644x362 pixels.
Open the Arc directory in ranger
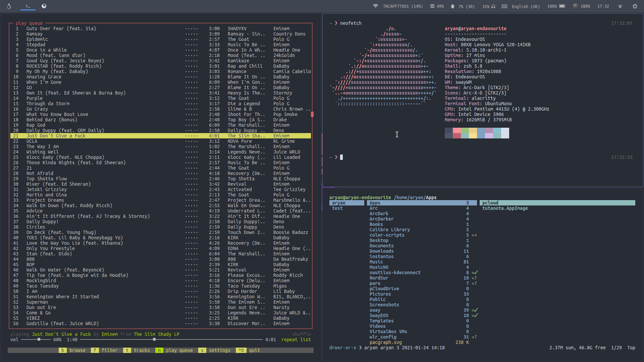point(422,208)
